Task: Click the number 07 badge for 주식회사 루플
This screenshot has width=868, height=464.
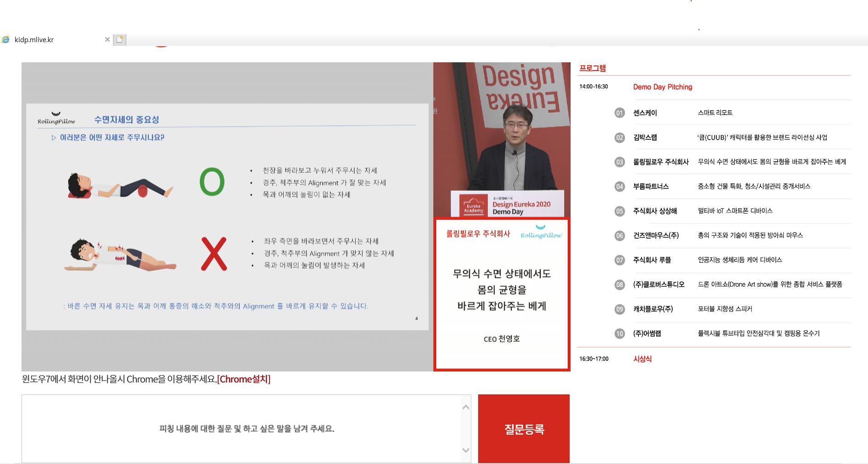Action: [x=620, y=260]
